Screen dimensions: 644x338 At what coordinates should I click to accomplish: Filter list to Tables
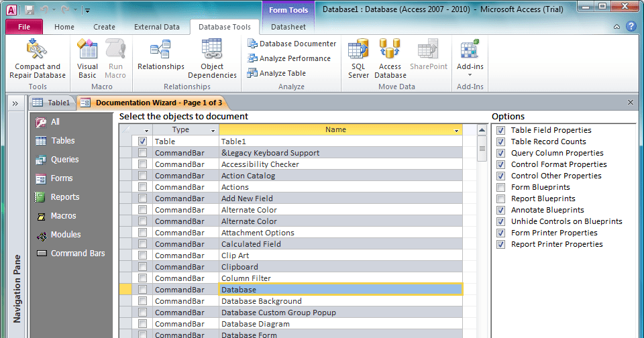click(x=55, y=140)
